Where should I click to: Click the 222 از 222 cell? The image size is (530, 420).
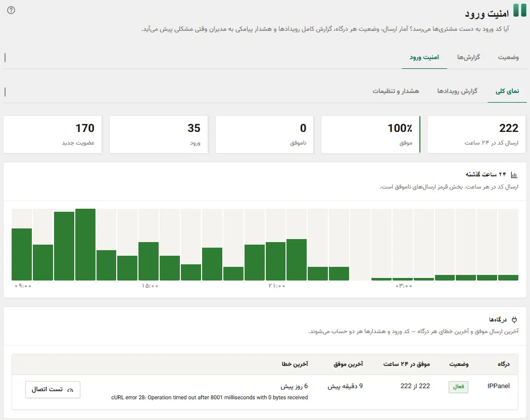click(415, 386)
